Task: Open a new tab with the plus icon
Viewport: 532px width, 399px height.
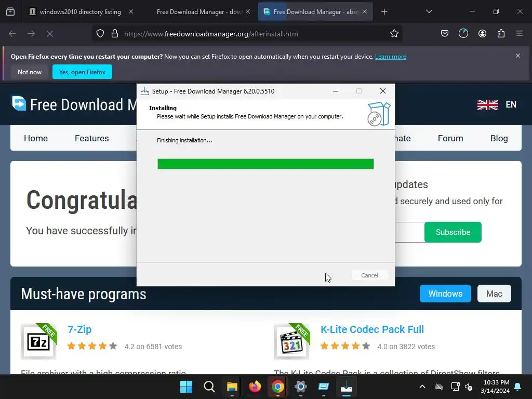Action: pyautogui.click(x=384, y=12)
